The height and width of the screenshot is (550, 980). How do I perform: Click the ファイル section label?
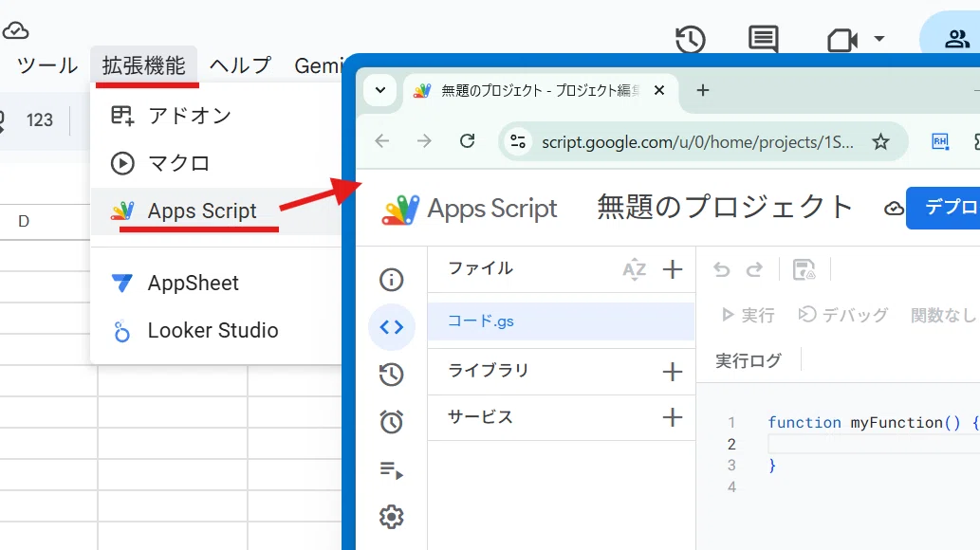[481, 268]
